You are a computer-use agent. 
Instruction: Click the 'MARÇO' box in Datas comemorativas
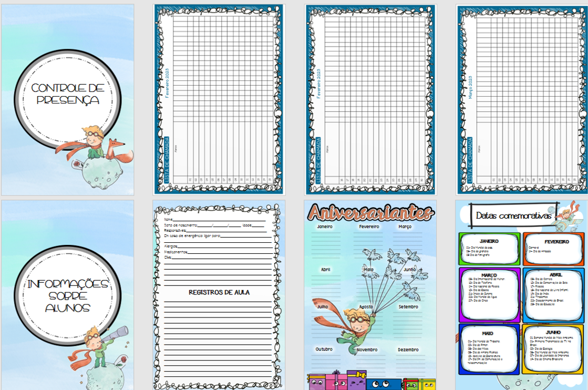[x=489, y=294]
